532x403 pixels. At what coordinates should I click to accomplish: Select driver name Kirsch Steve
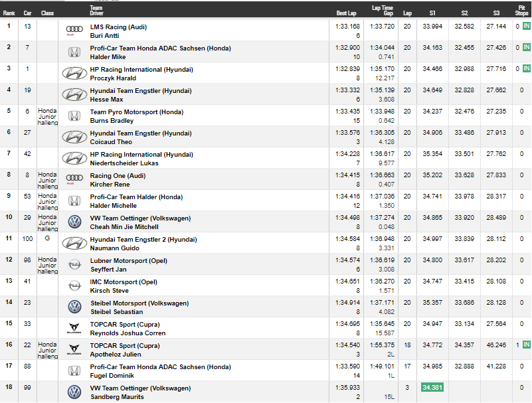[109, 291]
